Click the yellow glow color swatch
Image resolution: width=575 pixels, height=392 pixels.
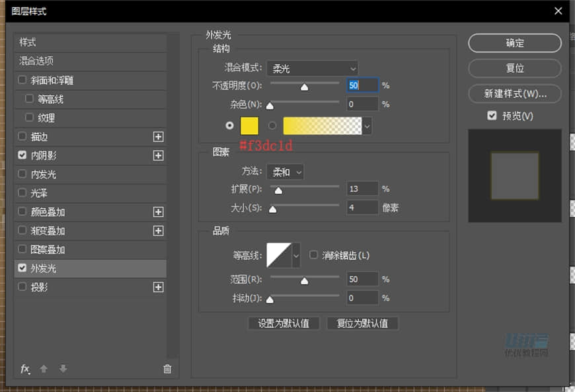(249, 125)
